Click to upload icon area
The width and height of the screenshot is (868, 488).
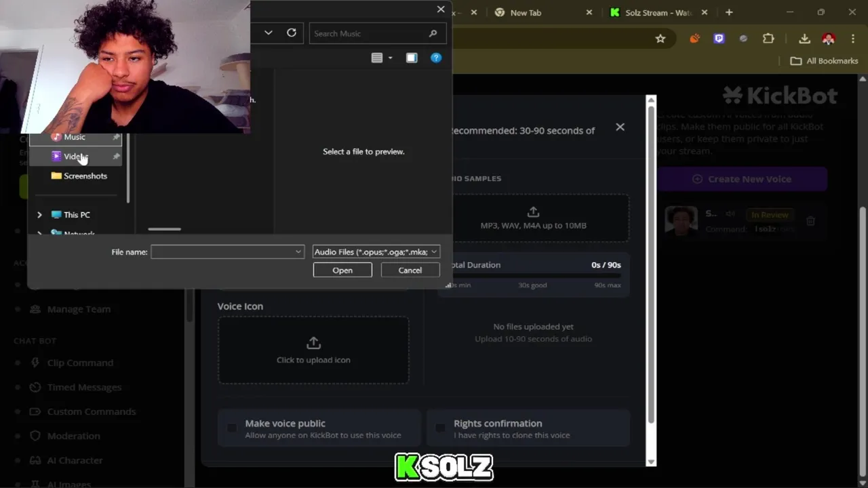tap(313, 350)
